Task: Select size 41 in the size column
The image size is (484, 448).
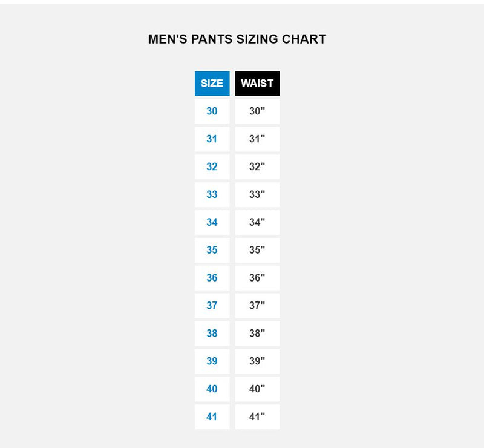Action: pyautogui.click(x=212, y=417)
